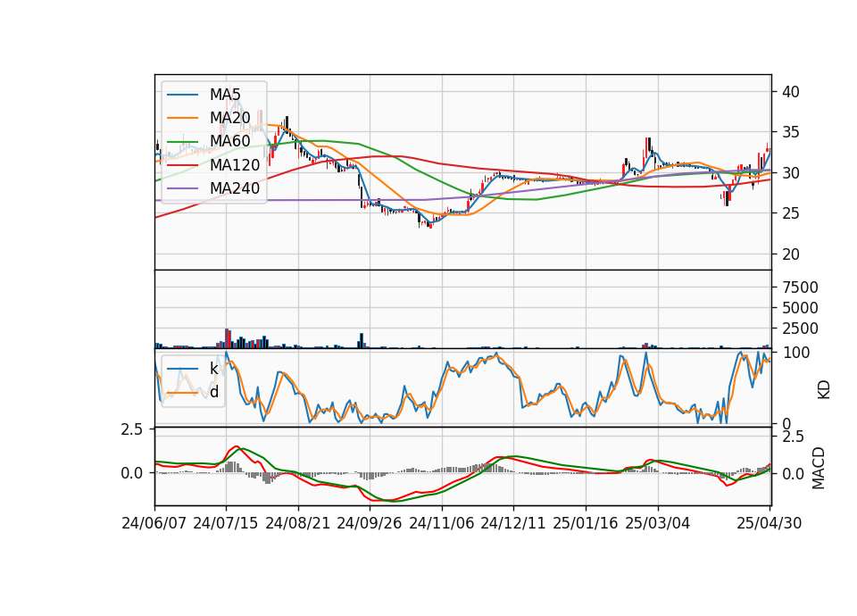Image resolution: width=857 pixels, height=616 pixels.
Task: Click the volume axis value 5000
Action: (x=800, y=308)
